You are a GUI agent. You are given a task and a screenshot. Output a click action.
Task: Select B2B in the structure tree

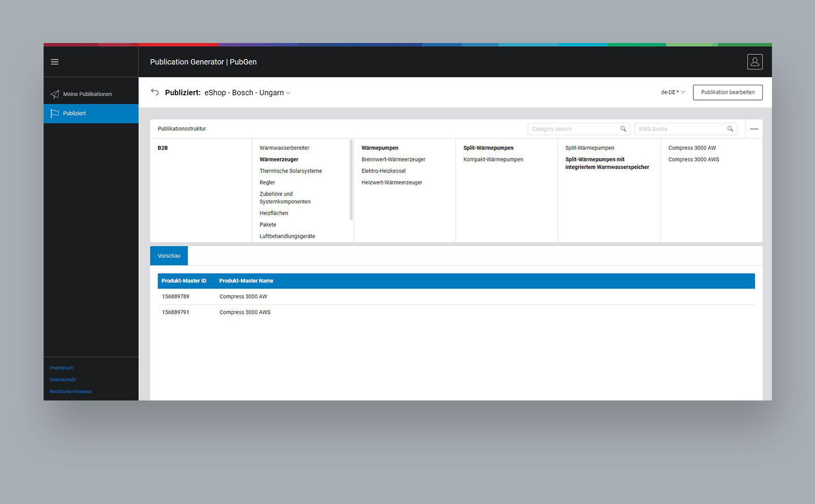[162, 148]
